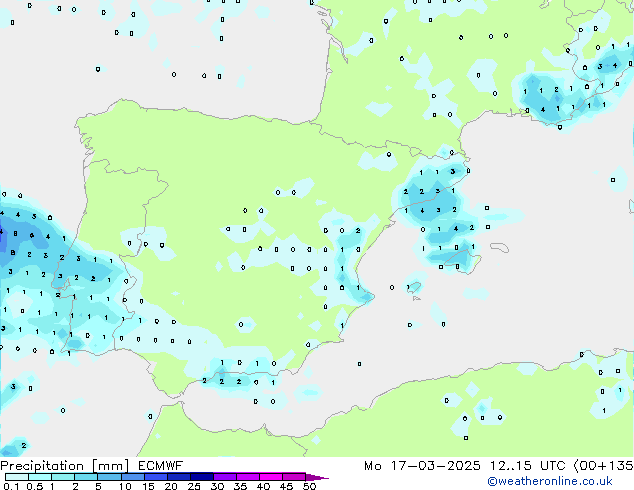The width and height of the screenshot is (634, 490).
Task: Pick the 25–30 mm navy legend swatch
Action: (202, 477)
